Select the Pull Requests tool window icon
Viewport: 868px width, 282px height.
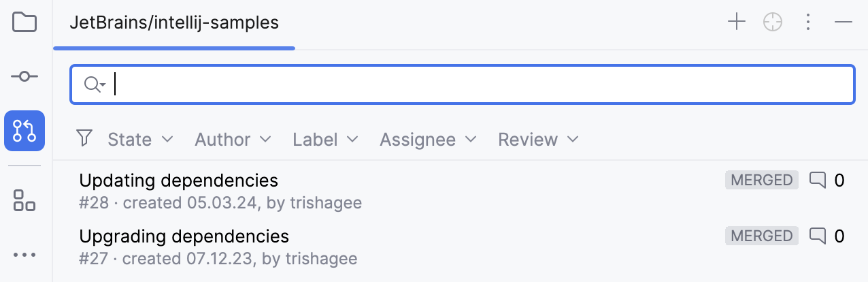[x=24, y=130]
